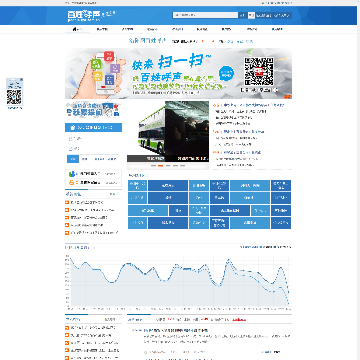Select the first grey slideshow indicator dash

pyautogui.click(x=153, y=166)
